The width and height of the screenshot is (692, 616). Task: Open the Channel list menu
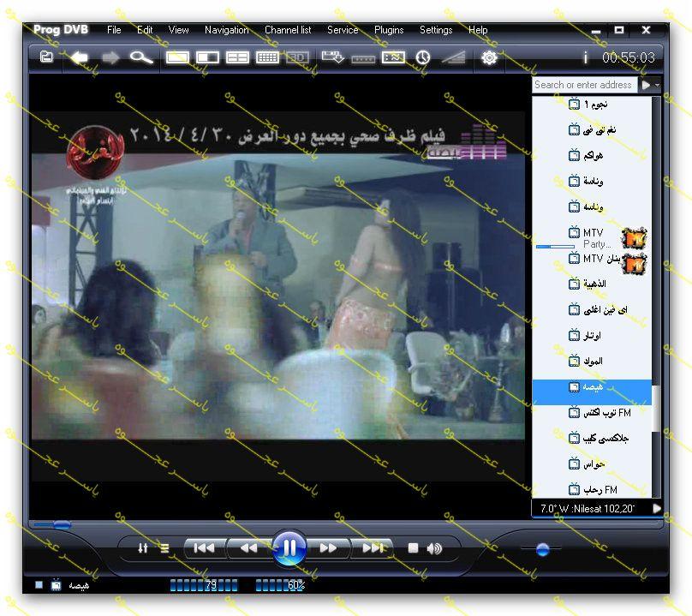288,30
